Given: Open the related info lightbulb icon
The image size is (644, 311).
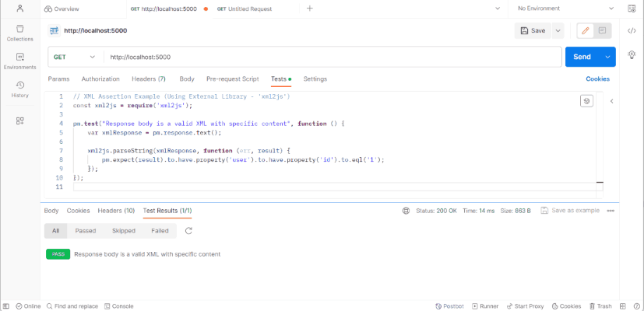Looking at the screenshot, I should coord(632,55).
